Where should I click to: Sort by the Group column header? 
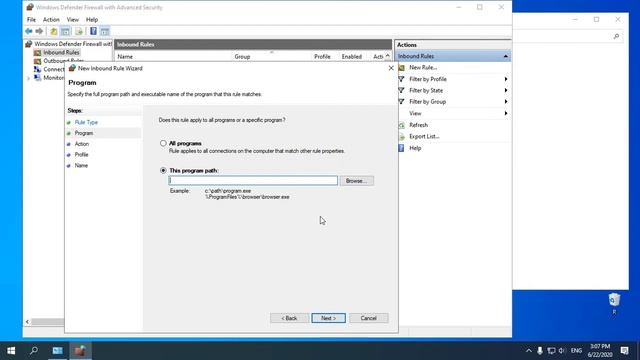[x=242, y=57]
